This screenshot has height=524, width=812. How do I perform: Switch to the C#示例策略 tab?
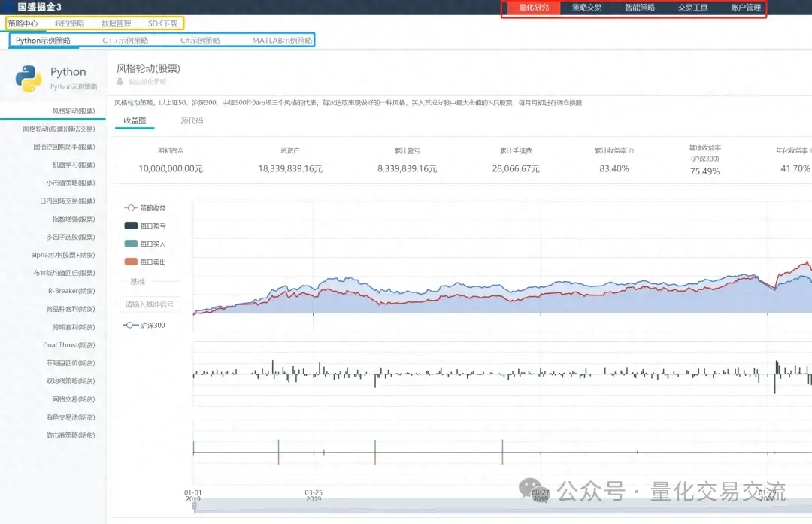[200, 41]
